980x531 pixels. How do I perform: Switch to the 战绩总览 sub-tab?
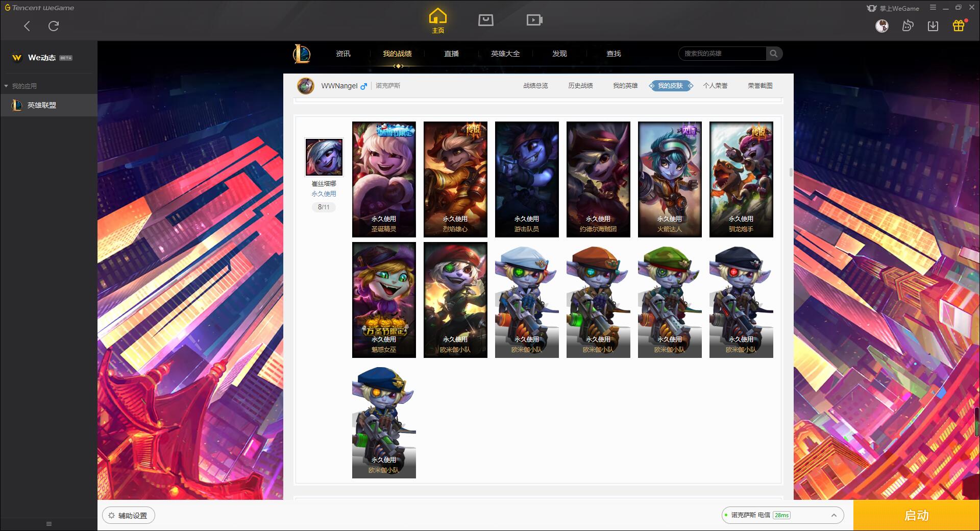[535, 86]
